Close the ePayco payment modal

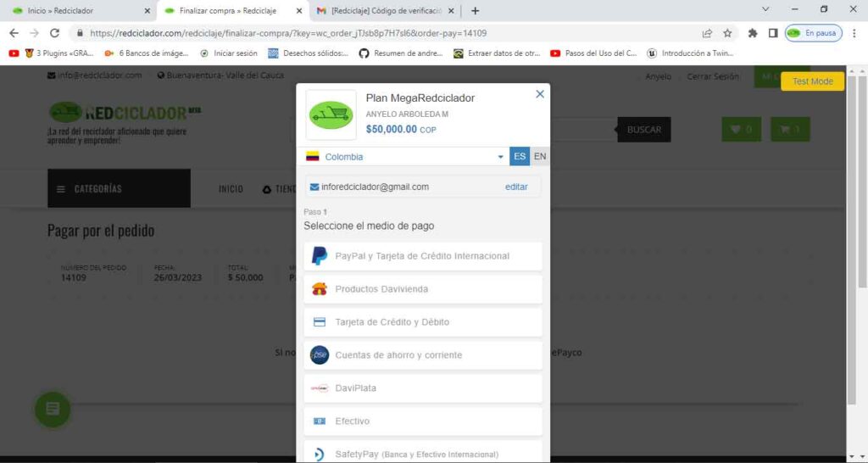tap(540, 94)
